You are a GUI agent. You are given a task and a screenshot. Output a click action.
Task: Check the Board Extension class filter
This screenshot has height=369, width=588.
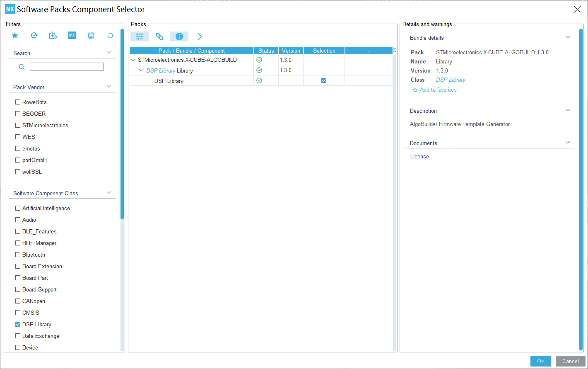click(x=18, y=266)
